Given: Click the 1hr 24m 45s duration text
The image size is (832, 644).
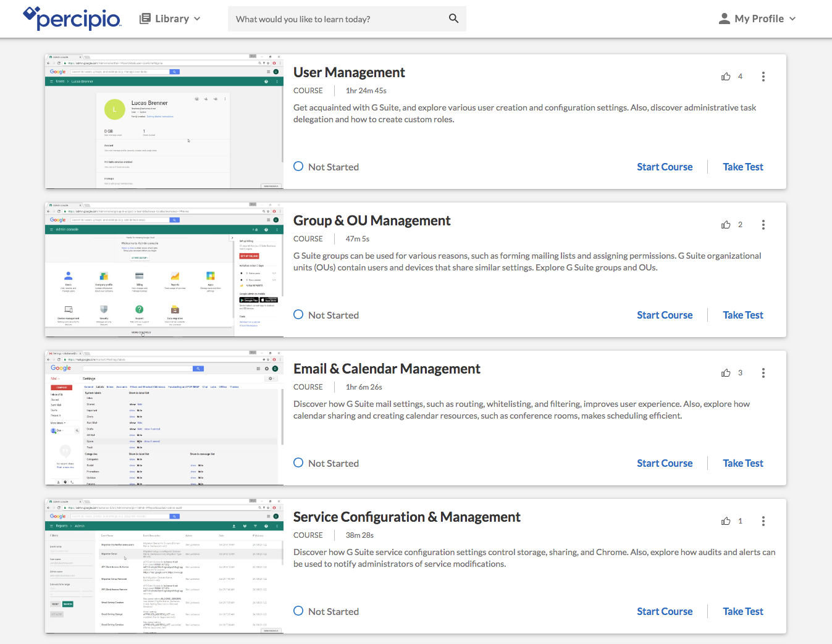Looking at the screenshot, I should click(366, 91).
